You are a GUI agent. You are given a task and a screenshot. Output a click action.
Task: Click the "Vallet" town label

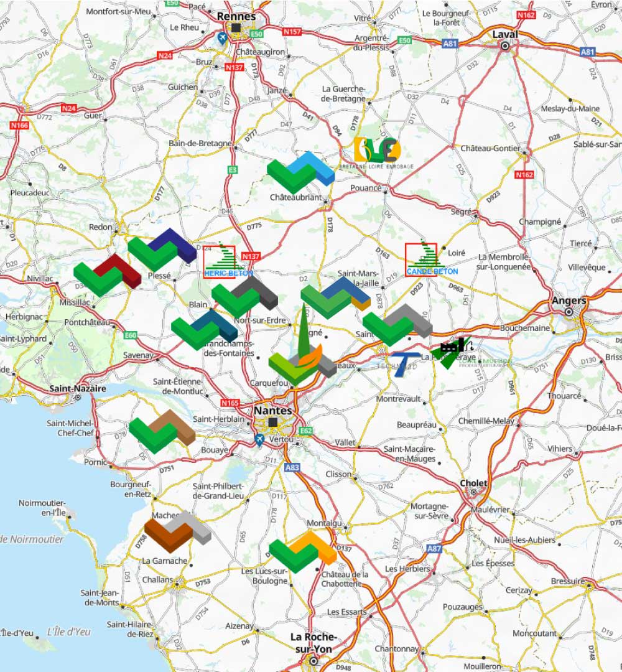345,442
